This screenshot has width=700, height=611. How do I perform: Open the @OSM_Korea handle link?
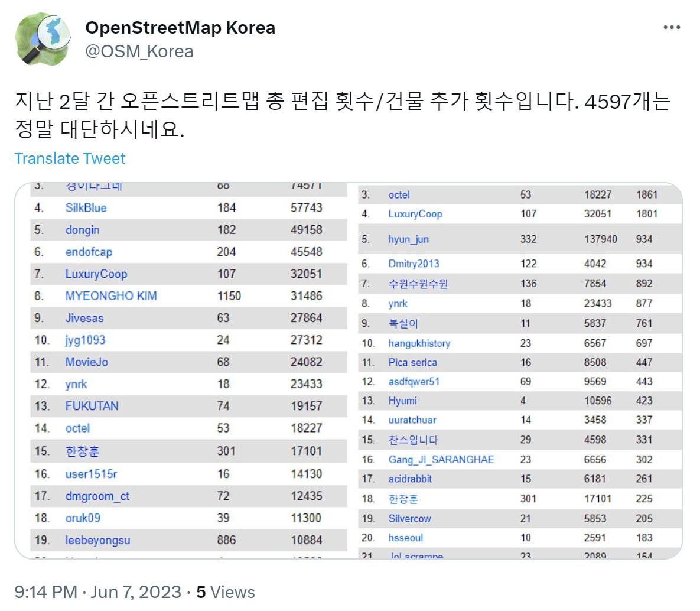pos(139,51)
